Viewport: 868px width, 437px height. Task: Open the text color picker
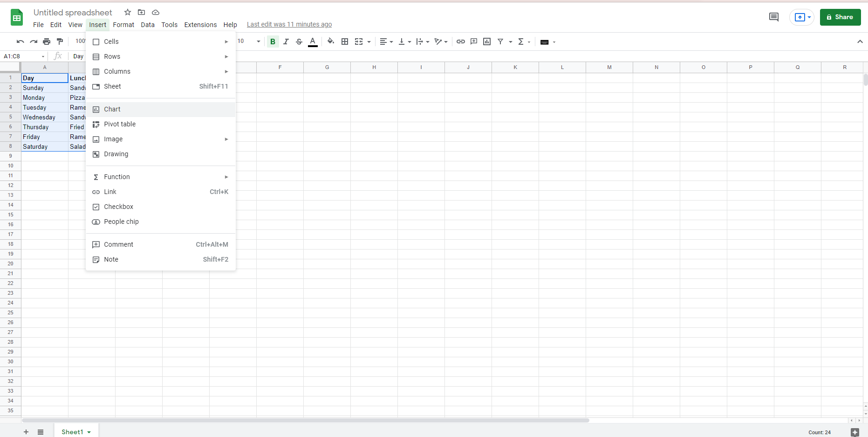point(313,42)
